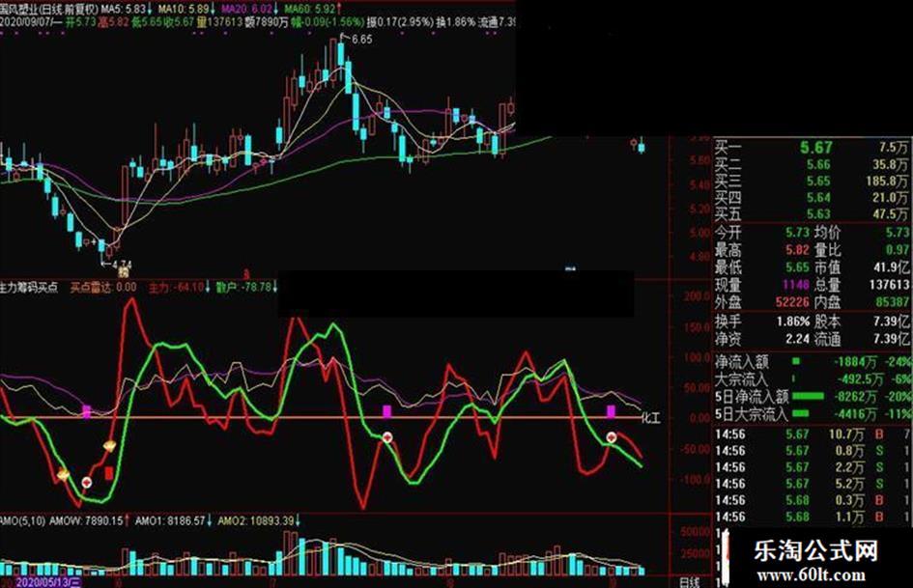Click the 内盘 value 85387

(892, 302)
